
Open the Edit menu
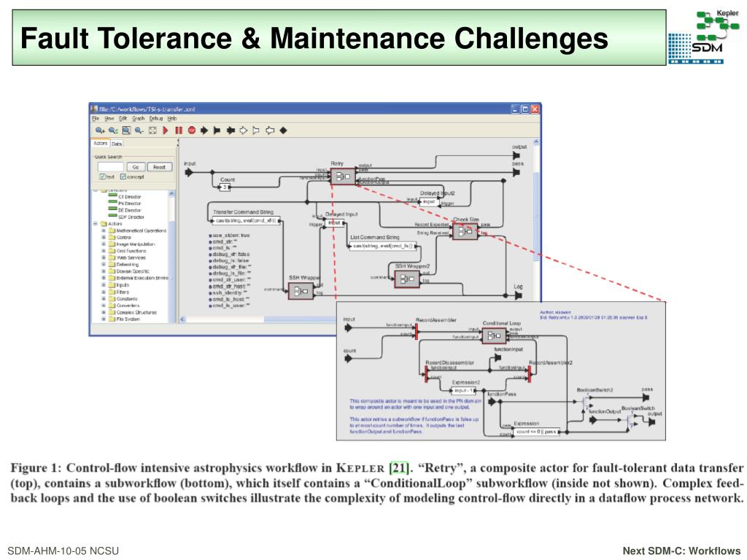pos(123,119)
